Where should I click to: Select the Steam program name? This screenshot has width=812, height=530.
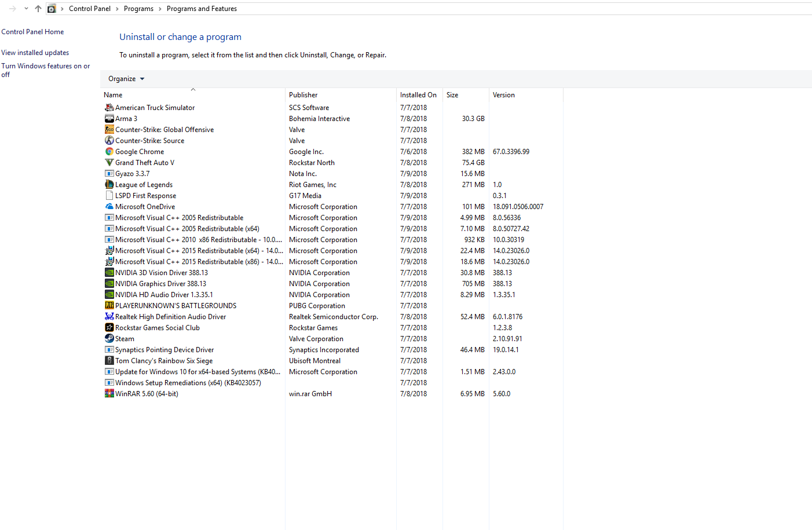point(125,339)
